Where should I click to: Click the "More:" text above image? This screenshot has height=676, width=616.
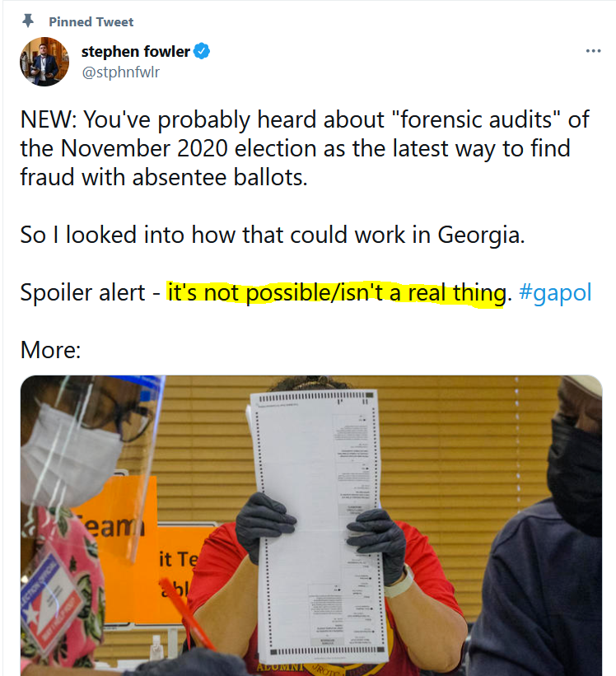tap(50, 350)
